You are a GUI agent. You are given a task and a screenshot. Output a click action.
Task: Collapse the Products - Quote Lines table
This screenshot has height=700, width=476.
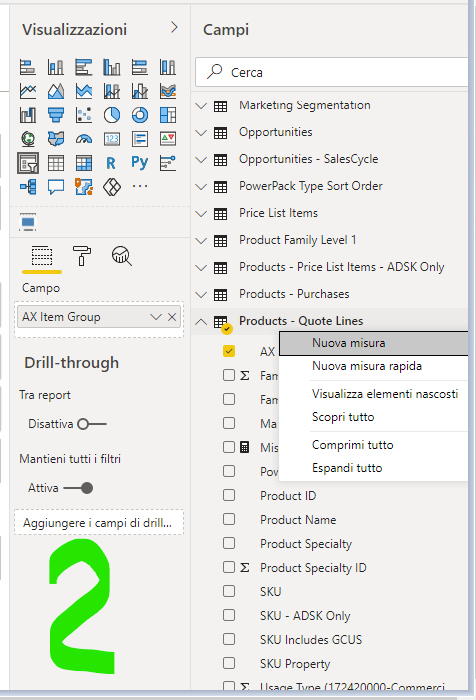pyautogui.click(x=201, y=321)
